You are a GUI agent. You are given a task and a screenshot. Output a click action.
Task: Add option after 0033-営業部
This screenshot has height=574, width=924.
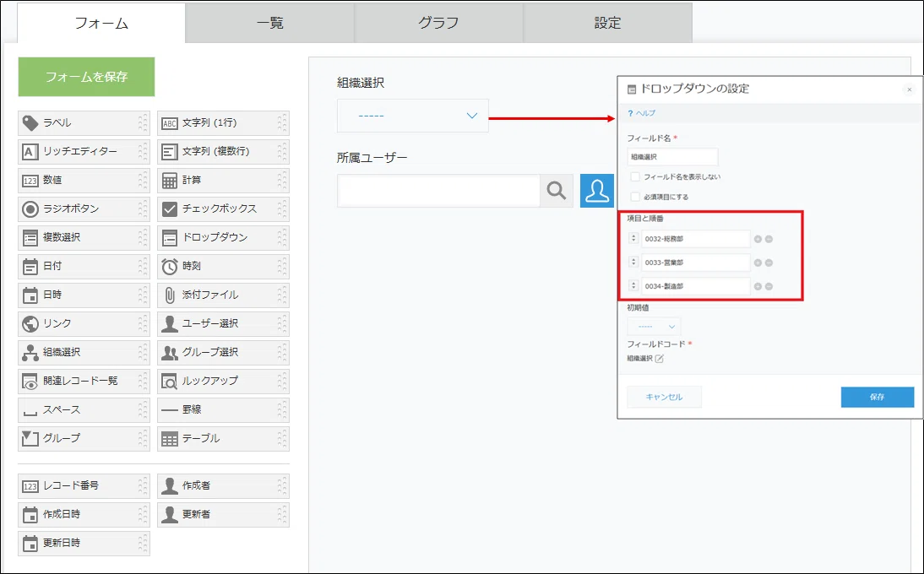(x=758, y=263)
